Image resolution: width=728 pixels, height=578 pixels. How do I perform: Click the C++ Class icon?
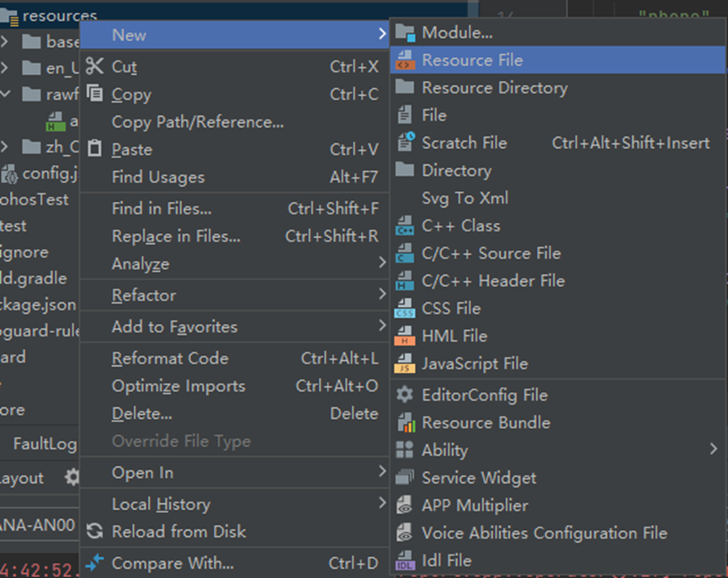point(405,225)
